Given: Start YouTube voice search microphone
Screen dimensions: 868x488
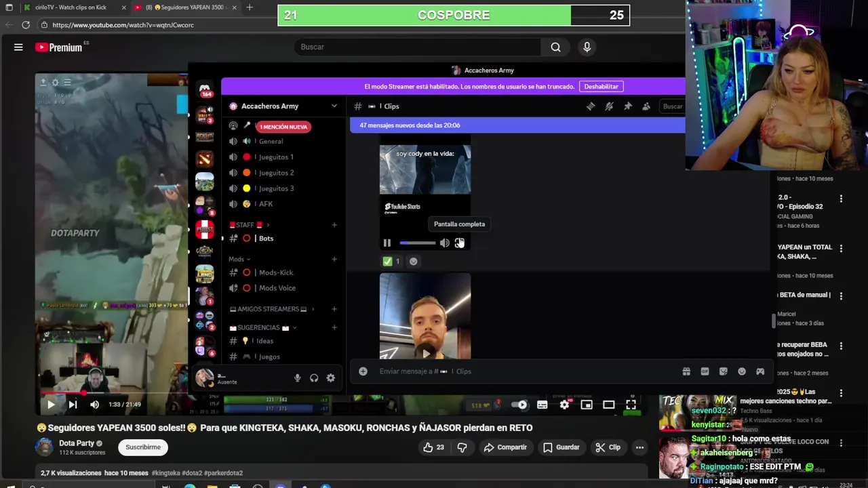Looking at the screenshot, I should tap(587, 47).
